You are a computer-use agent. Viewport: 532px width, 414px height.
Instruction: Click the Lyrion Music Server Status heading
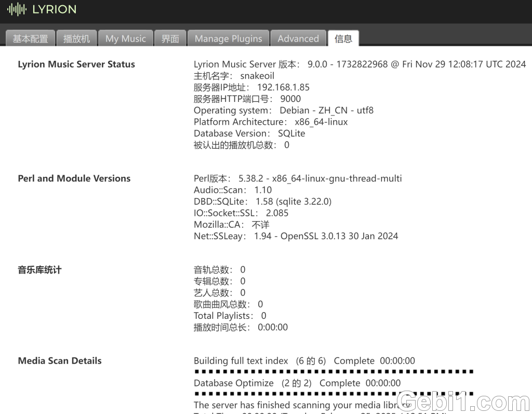(x=76, y=64)
